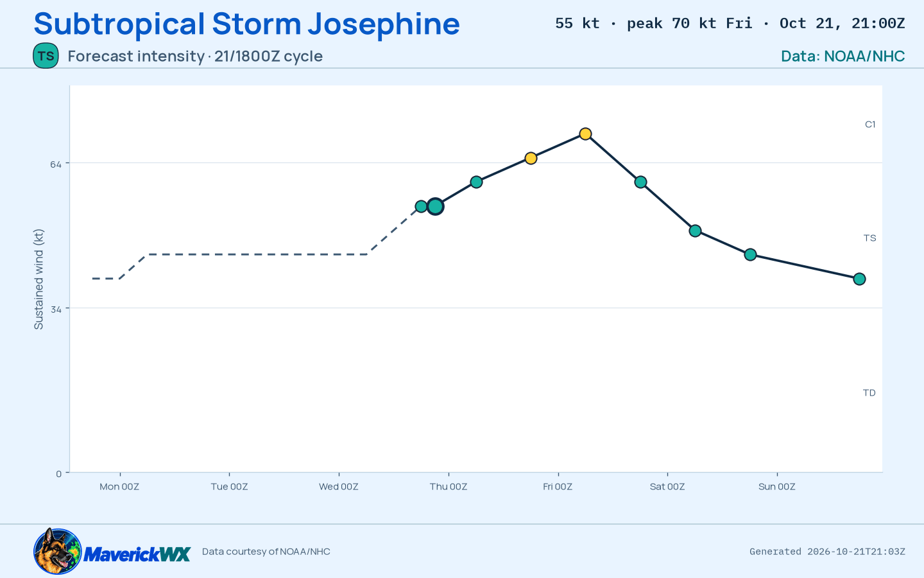Click the "Forecast intensity · 21/1800Z cycle" subtitle
The height and width of the screenshot is (578, 924).
coord(195,56)
